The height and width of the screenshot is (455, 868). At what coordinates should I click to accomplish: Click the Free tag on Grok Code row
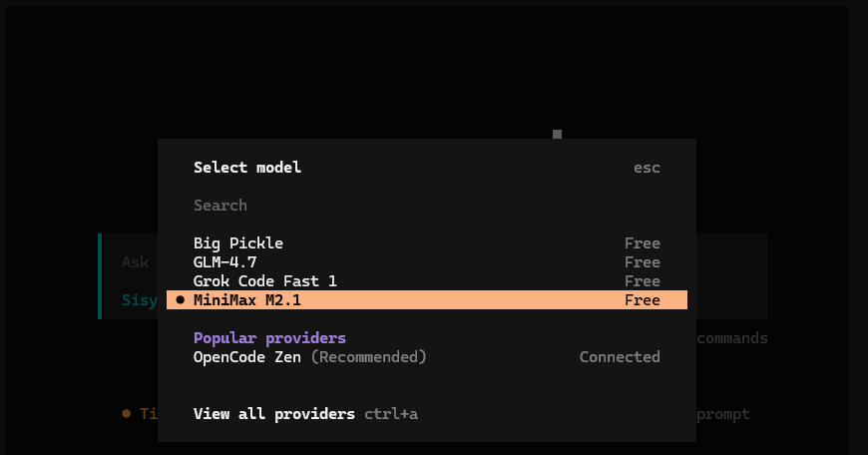click(x=642, y=281)
